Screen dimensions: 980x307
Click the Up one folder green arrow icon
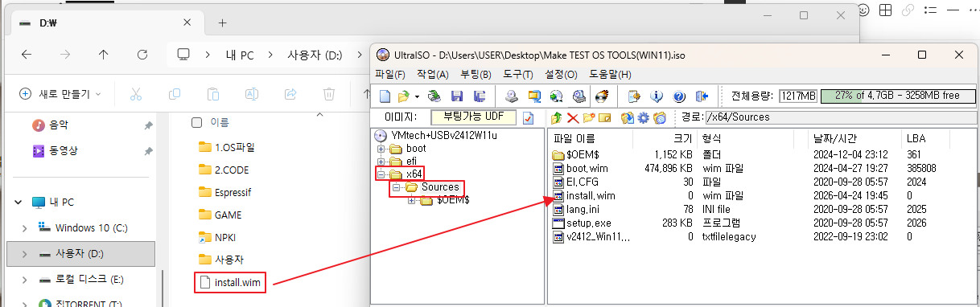click(556, 118)
